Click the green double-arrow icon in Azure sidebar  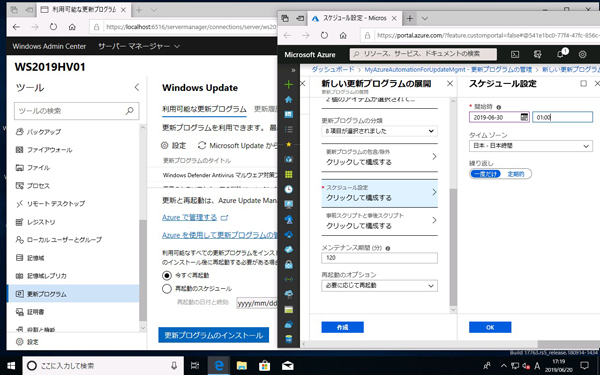[289, 279]
